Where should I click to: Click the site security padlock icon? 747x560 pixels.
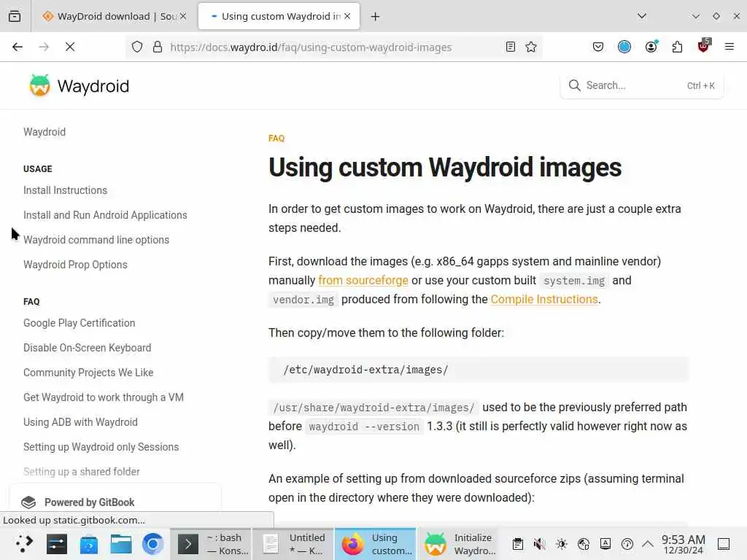(x=158, y=47)
